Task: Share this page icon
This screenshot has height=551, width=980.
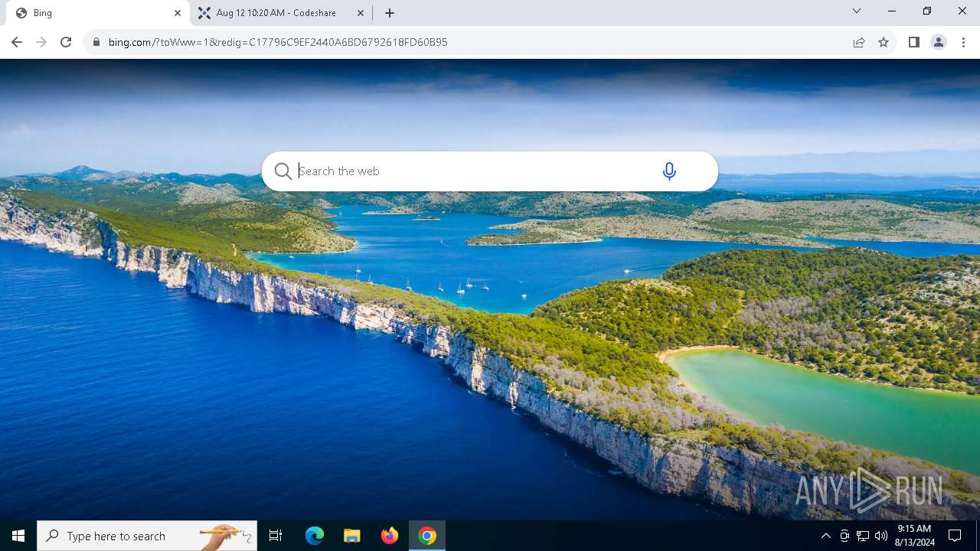Action: coord(859,42)
